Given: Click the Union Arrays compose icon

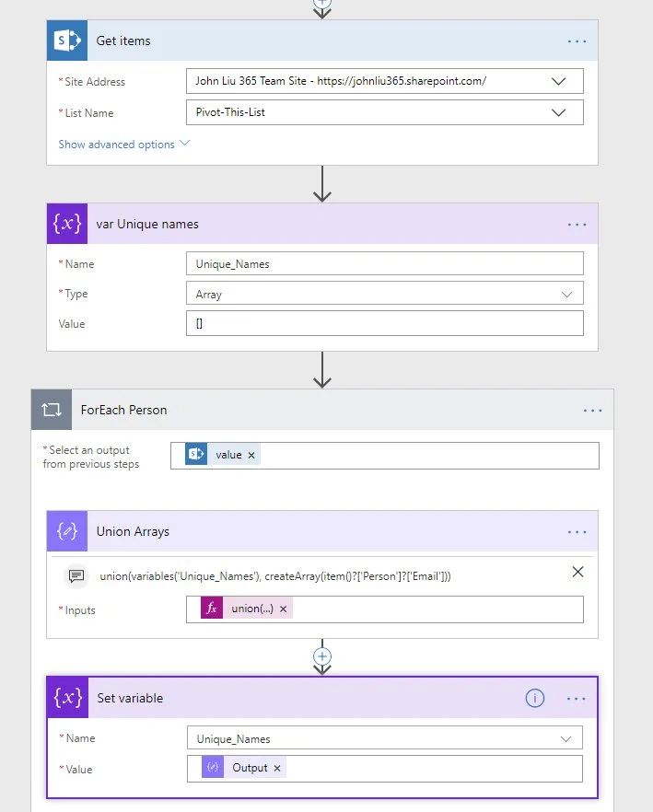Looking at the screenshot, I should 67,531.
